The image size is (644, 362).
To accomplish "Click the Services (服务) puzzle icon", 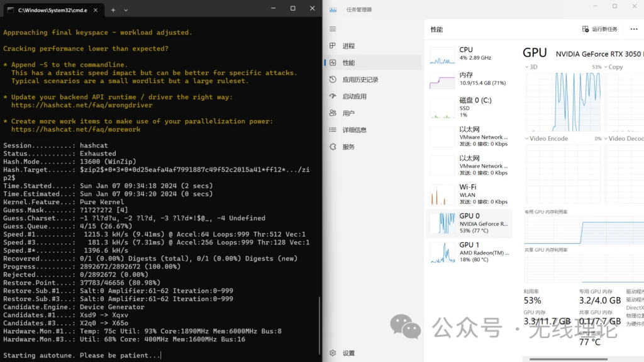I will (333, 147).
